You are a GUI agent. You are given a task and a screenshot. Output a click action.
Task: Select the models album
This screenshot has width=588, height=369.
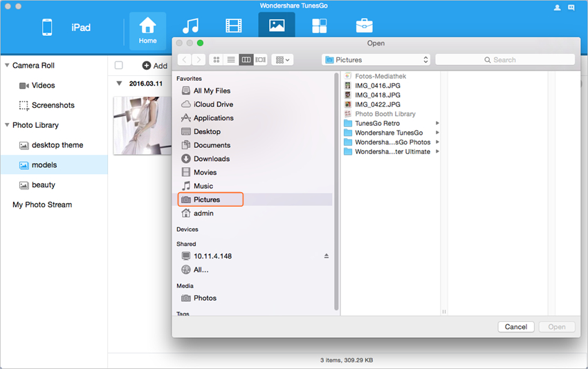click(x=54, y=165)
